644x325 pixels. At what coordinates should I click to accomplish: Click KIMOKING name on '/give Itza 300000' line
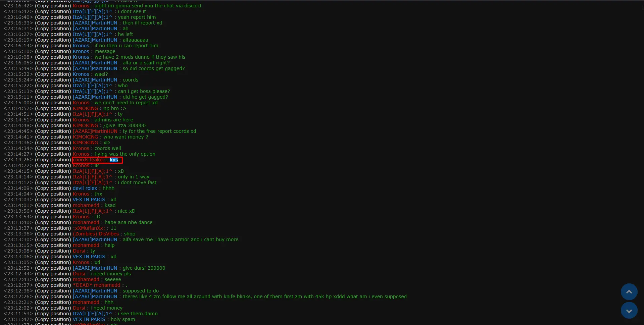(x=86, y=125)
